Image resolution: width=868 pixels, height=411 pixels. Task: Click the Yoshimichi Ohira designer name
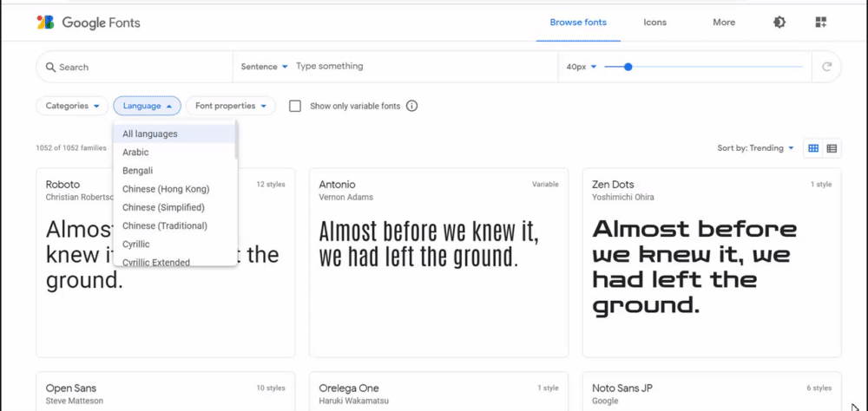622,197
